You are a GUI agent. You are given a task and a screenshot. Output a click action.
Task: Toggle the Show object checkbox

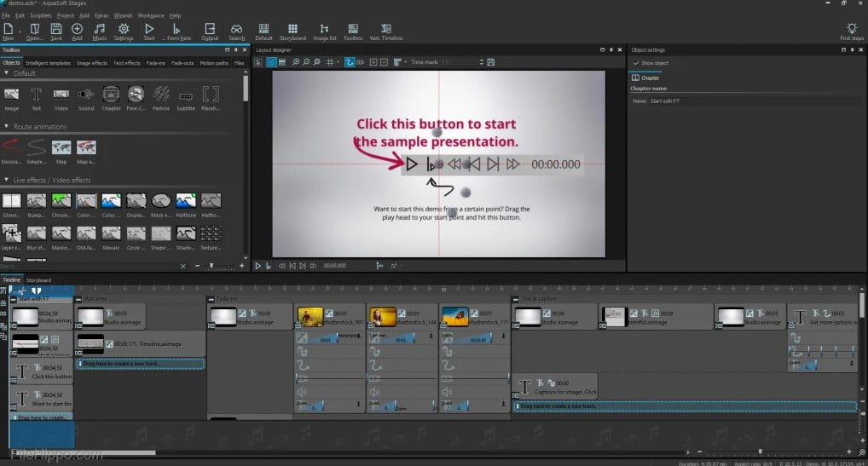pyautogui.click(x=636, y=63)
